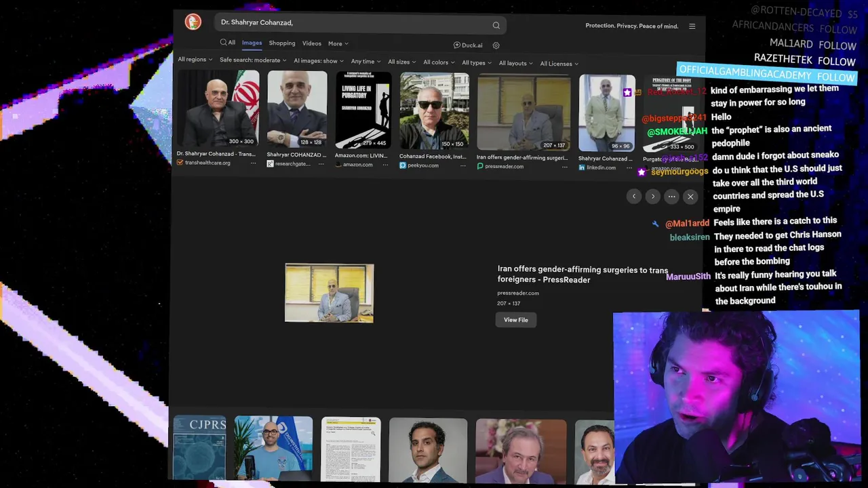Select bottom-row thumbnail of dark-haired man in suit
The image size is (868, 488).
428,450
